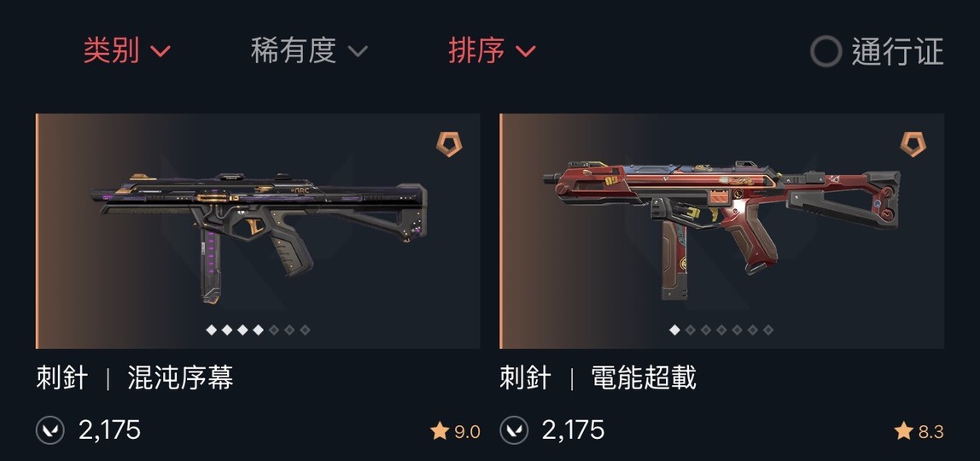
Task: Click the 2,175 price under 電能超載
Action: (x=573, y=430)
